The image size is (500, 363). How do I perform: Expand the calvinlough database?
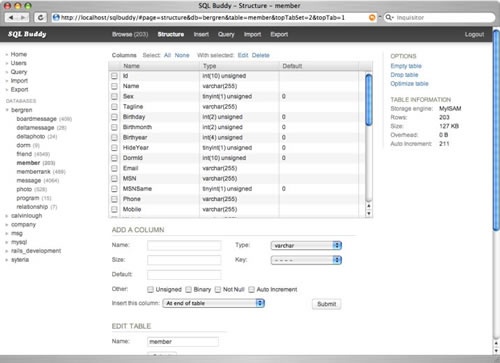pos(7,216)
